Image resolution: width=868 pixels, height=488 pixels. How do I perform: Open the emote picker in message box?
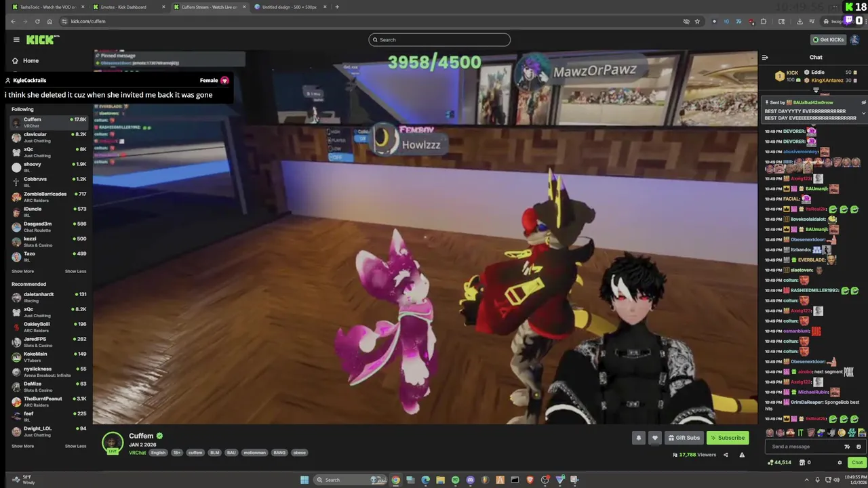859,447
